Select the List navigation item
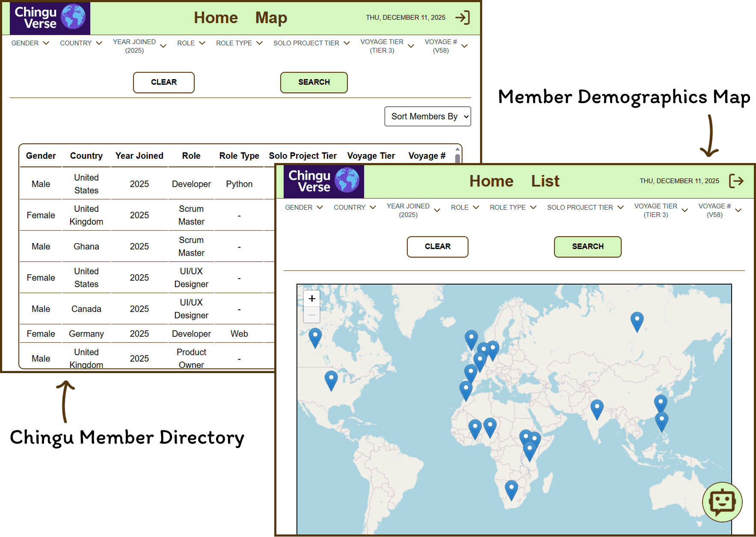 545,181
